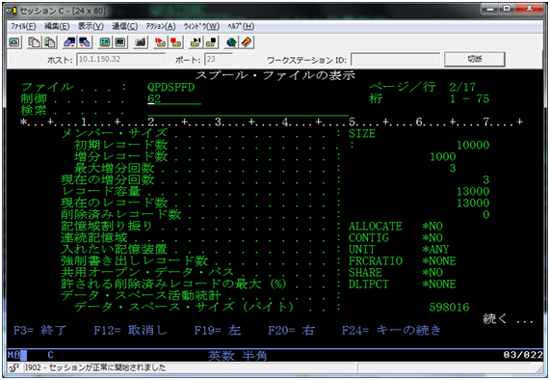Open the ファイル(F) menu
550x380 pixels.
23,26
